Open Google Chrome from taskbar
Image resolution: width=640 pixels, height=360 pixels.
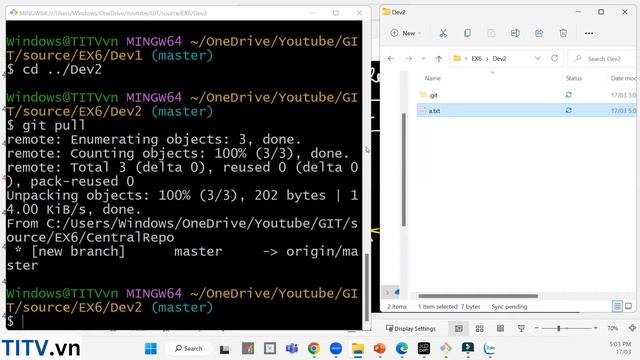click(x=314, y=349)
